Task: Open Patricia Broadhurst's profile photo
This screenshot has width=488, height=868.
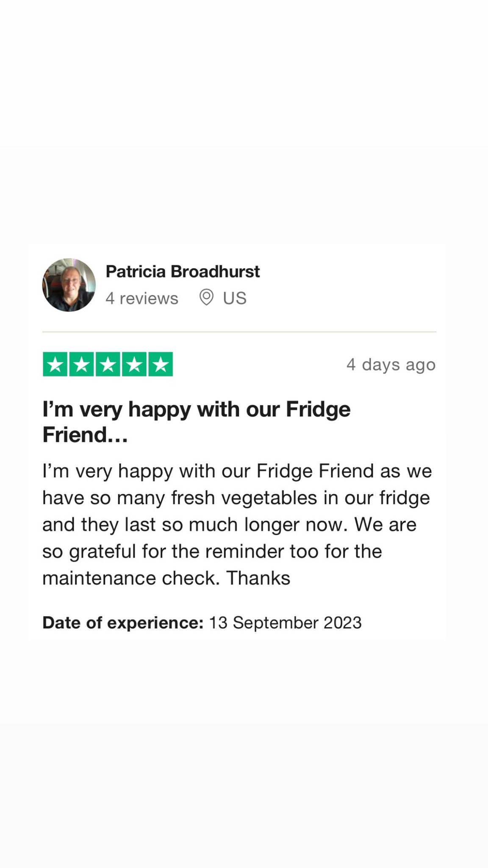Action: [69, 285]
